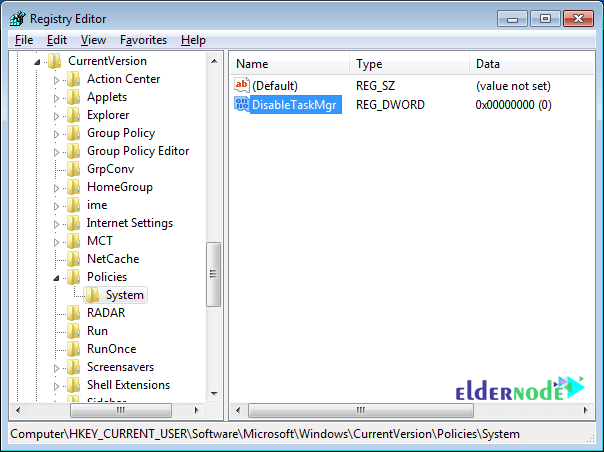Click the ime folder icon
The image size is (604, 452).
pos(73,205)
